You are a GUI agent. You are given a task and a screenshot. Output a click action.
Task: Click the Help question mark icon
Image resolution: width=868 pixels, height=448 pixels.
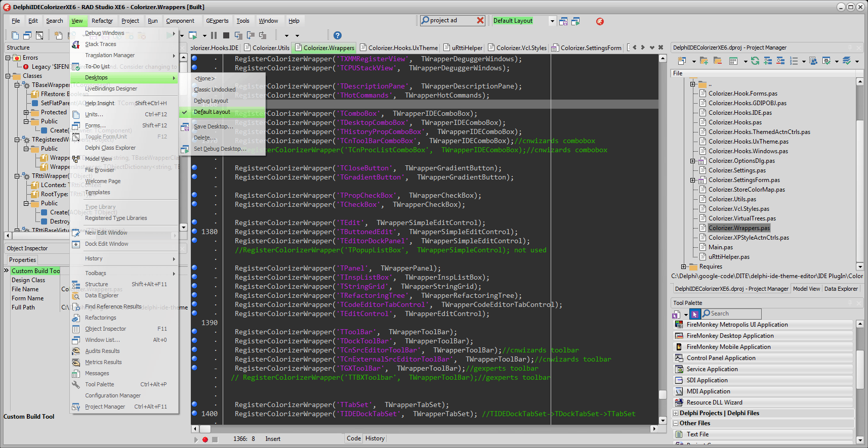point(338,35)
